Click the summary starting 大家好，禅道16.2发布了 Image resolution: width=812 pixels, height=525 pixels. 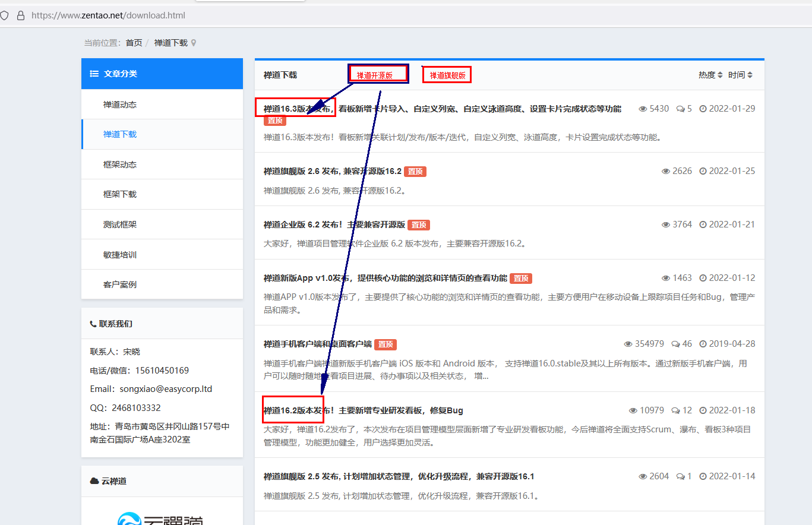pos(507,436)
